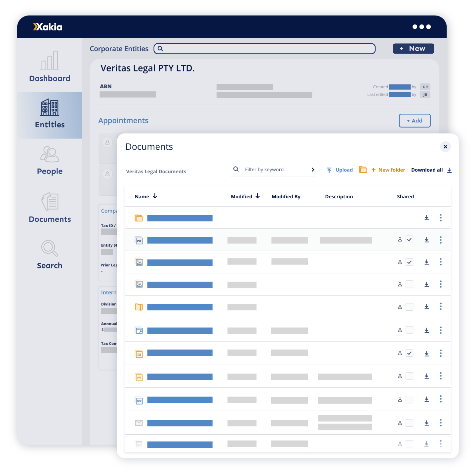This screenshot has width=476, height=476.
Task: Close the Documents dialog
Action: click(445, 147)
